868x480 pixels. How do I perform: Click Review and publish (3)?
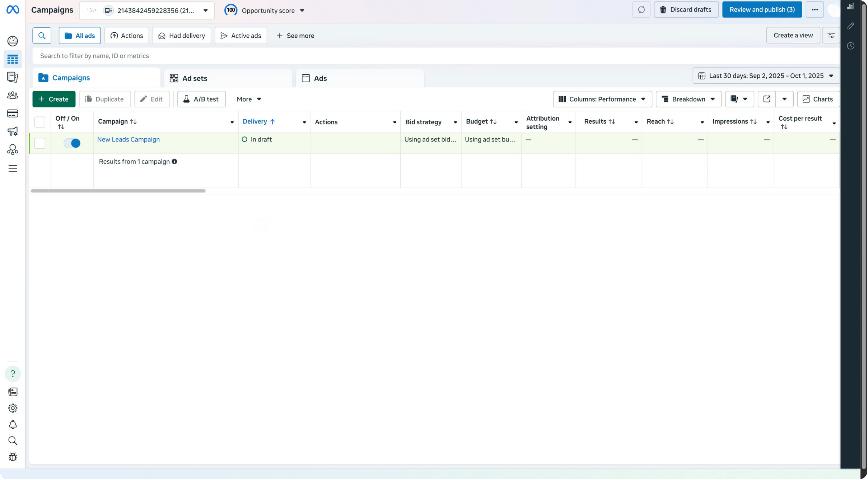(762, 9)
